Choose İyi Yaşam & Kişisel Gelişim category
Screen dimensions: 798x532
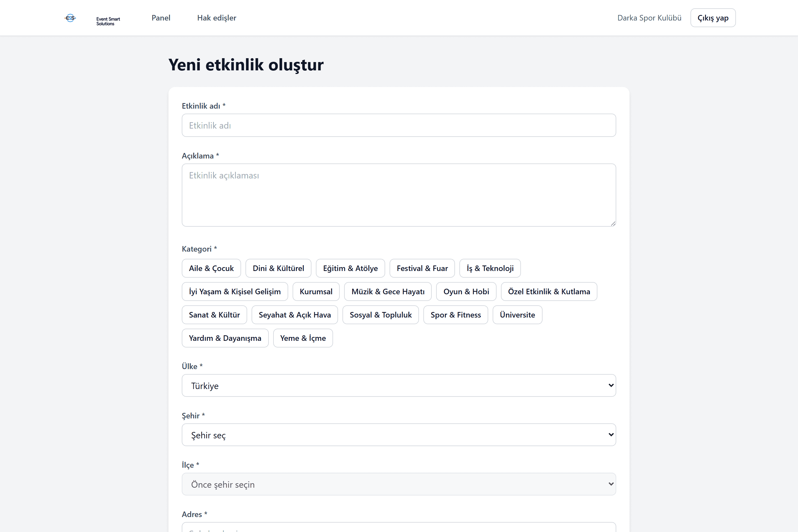tap(235, 291)
